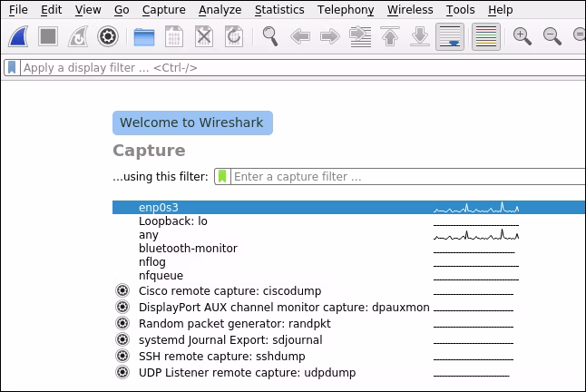Screen dimensions: 586x392
Task: Jump to last packet with the down arrow icon
Action: coord(420,36)
